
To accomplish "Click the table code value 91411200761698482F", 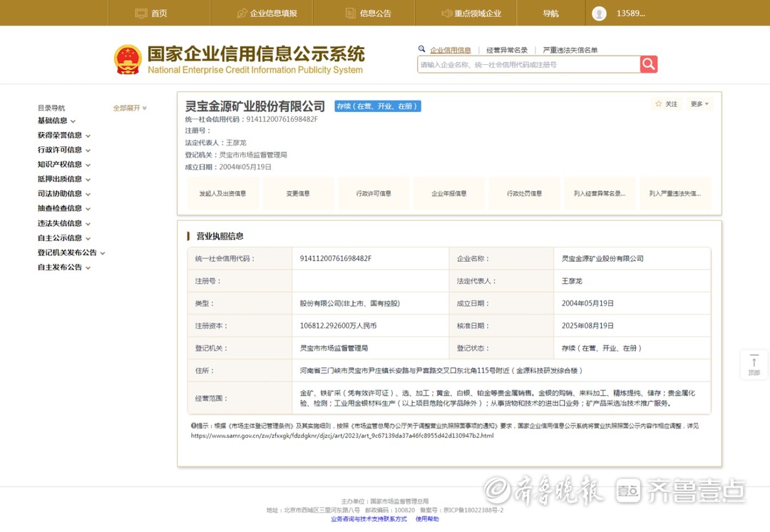I will click(335, 258).
